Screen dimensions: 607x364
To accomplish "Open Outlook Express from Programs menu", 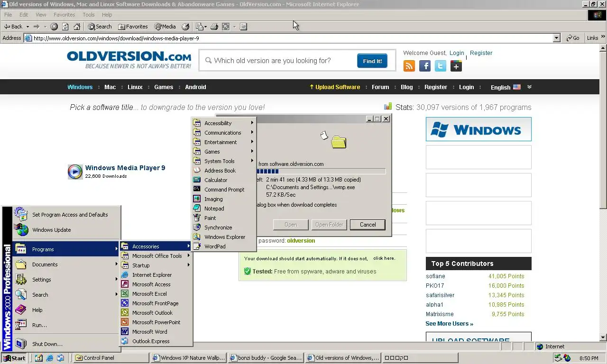I will click(156, 341).
